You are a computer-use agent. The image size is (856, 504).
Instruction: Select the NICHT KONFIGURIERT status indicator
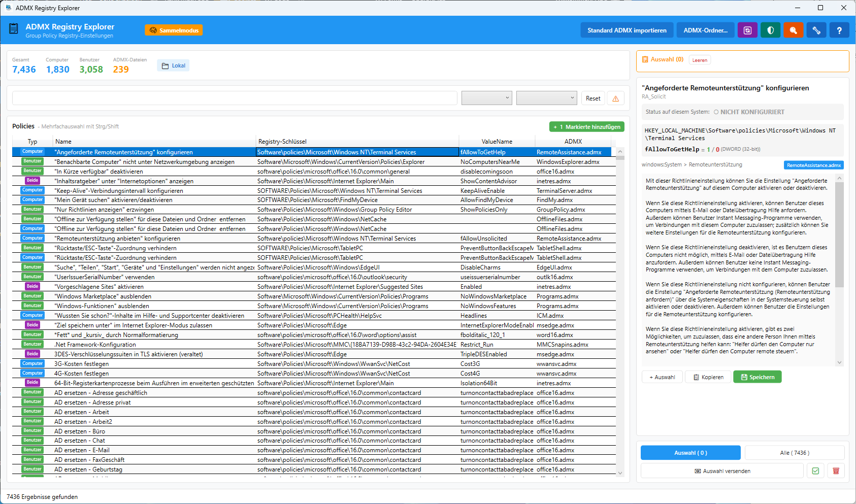749,112
